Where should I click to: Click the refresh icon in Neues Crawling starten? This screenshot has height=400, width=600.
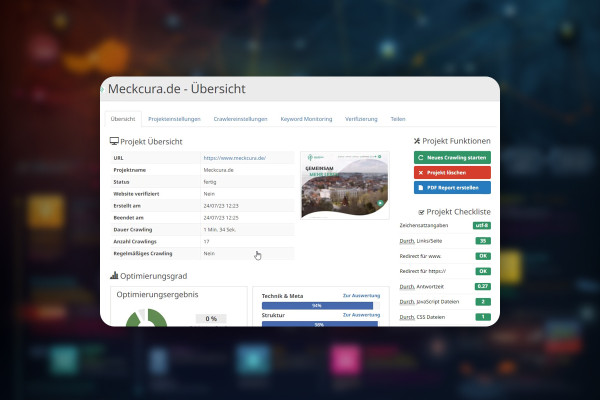click(x=421, y=157)
